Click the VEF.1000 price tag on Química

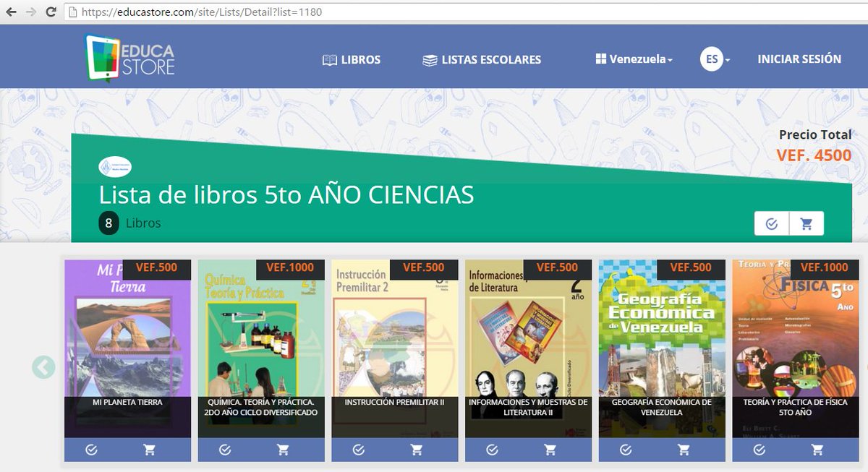290,267
